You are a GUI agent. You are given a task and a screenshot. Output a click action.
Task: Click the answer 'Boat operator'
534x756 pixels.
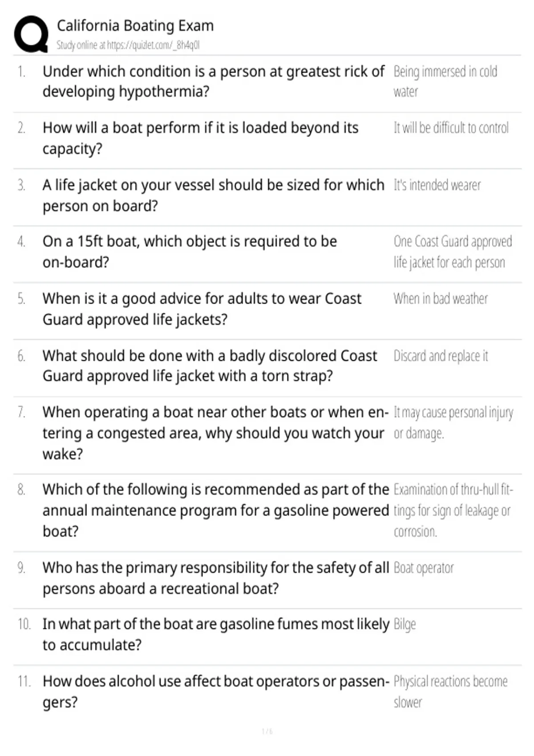[x=424, y=568]
